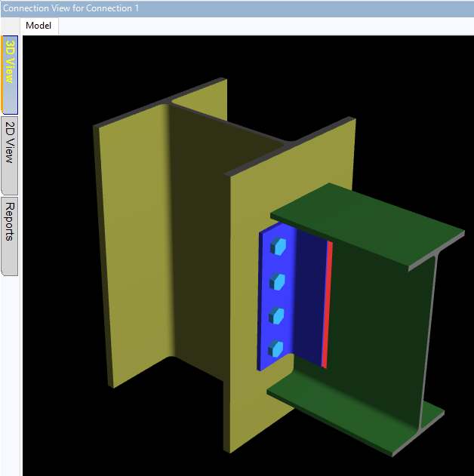Click the Connection View title bar
The image size is (474, 476).
[226, 8]
